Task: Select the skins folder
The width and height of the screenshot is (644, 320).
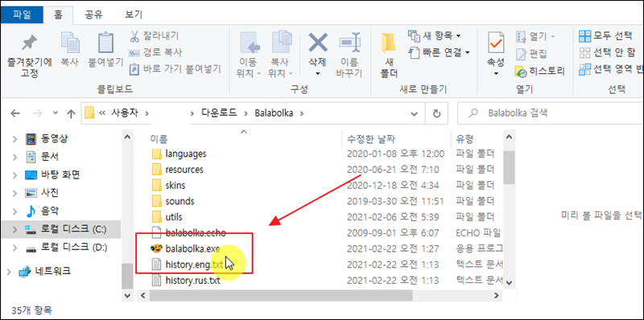Action: (x=175, y=186)
